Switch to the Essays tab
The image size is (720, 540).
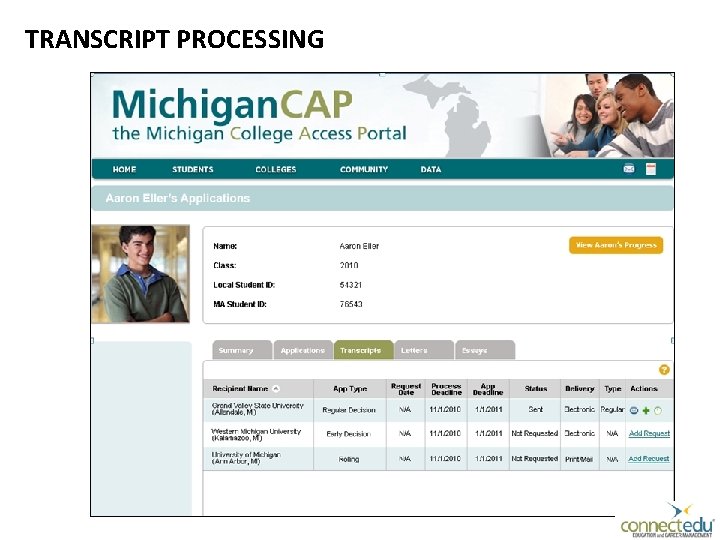point(485,350)
